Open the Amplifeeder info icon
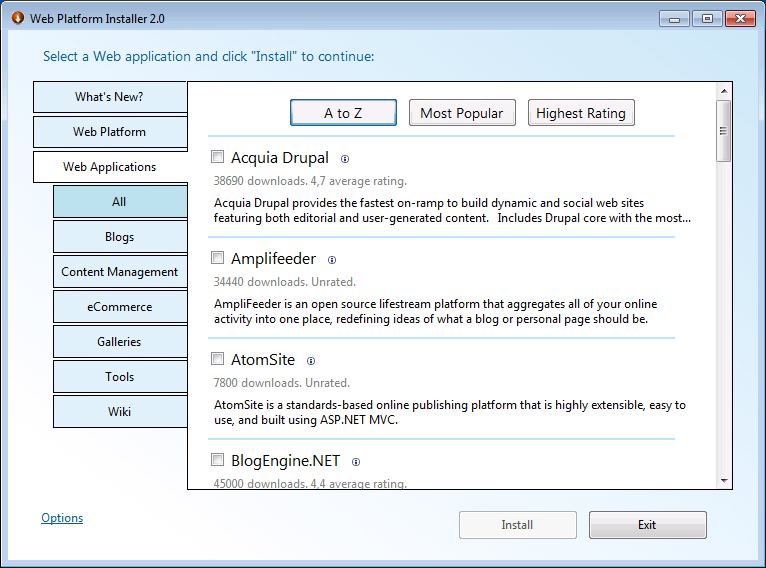Viewport: 766px width, 568px height. coord(332,260)
